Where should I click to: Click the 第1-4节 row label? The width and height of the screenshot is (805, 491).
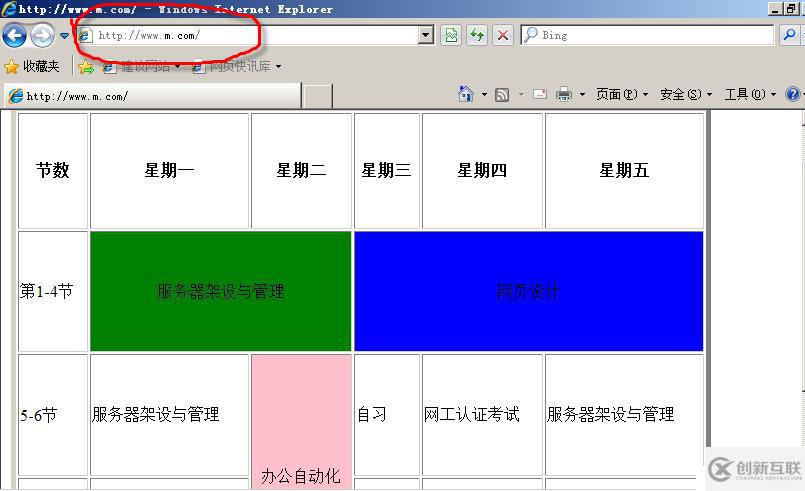(x=53, y=291)
